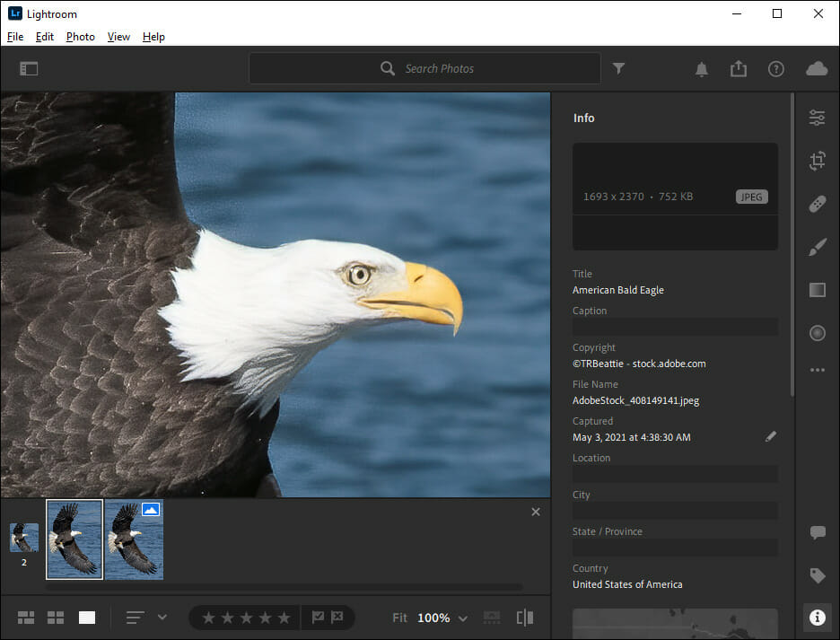Viewport: 840px width, 640px height.
Task: Rate the photo five stars
Action: click(x=285, y=618)
